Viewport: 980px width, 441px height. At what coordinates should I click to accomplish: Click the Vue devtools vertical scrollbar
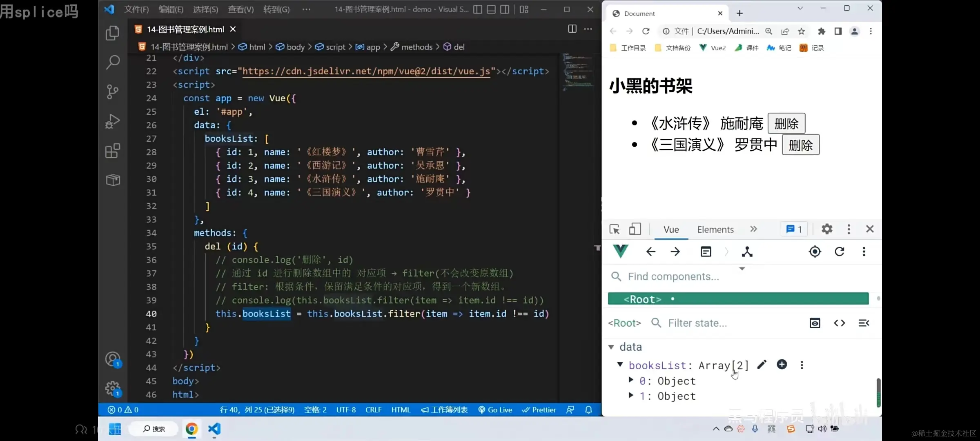(878, 392)
